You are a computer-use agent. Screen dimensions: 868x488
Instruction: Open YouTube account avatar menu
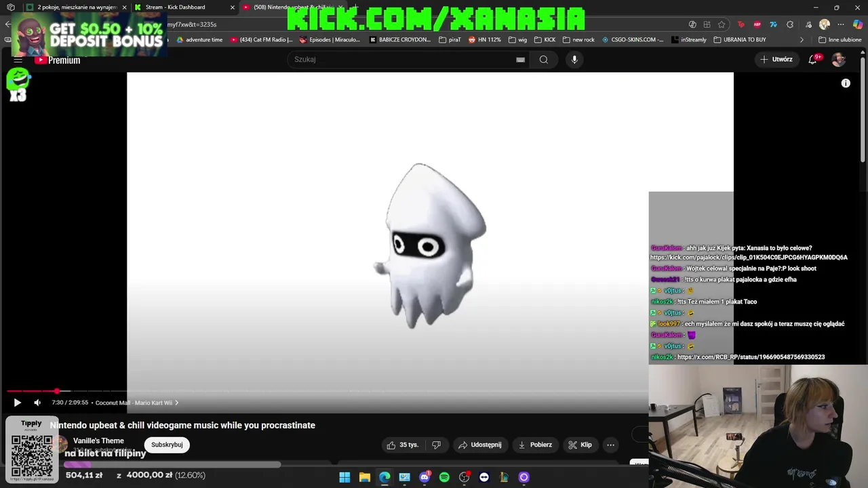click(839, 60)
